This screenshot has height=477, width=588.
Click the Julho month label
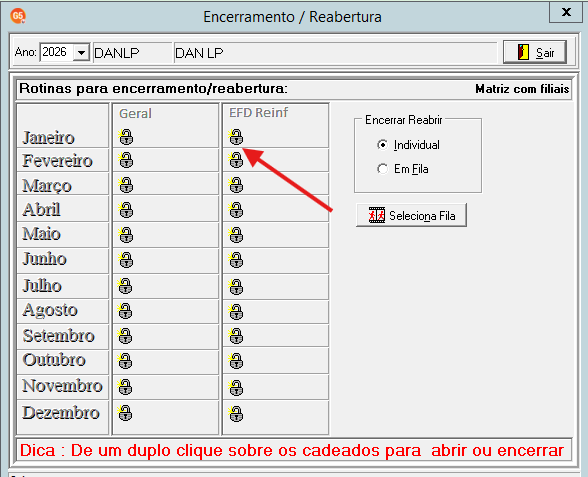[42, 286]
